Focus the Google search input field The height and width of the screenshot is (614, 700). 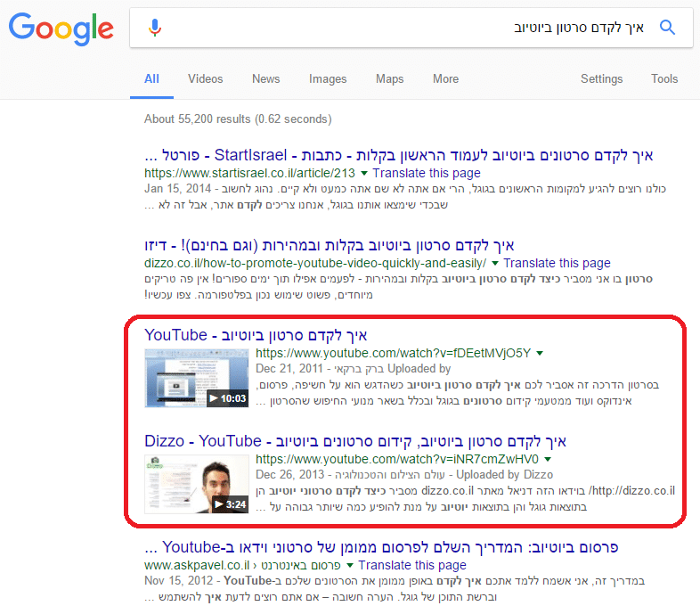pos(411,28)
